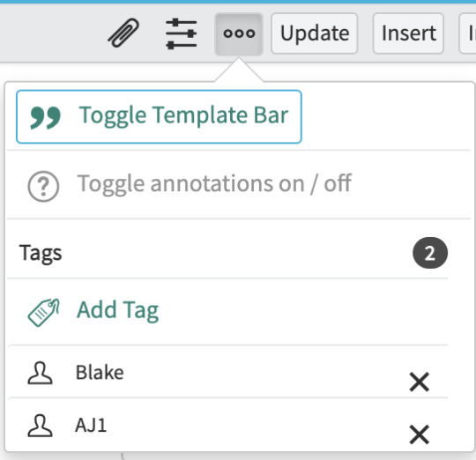Image resolution: width=476 pixels, height=460 pixels.
Task: Select the Blake tag entry
Action: click(x=227, y=373)
